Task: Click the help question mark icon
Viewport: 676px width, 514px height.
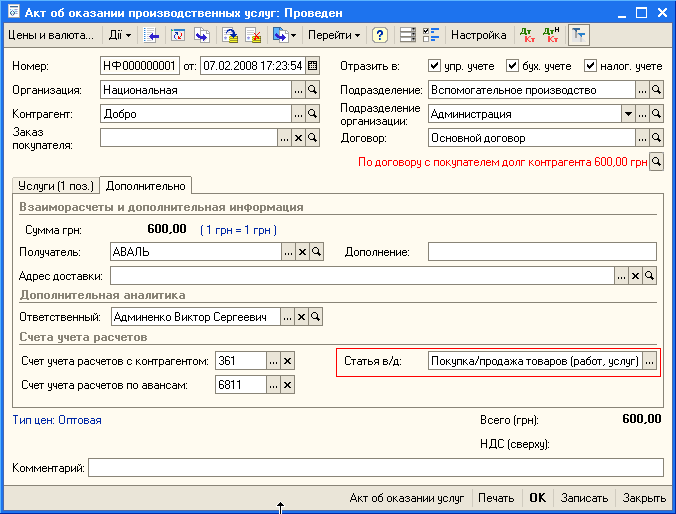Action: 380,35
